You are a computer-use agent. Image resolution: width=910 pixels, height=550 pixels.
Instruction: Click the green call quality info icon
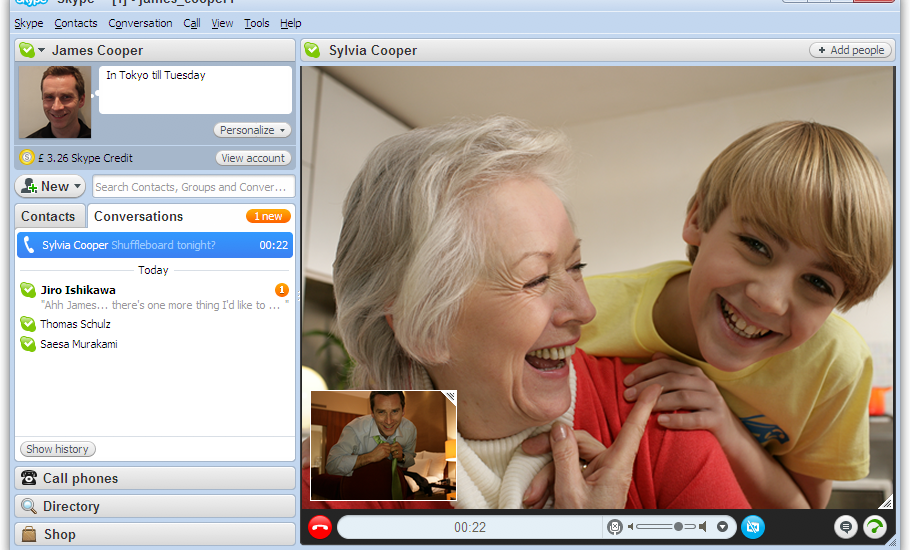875,527
